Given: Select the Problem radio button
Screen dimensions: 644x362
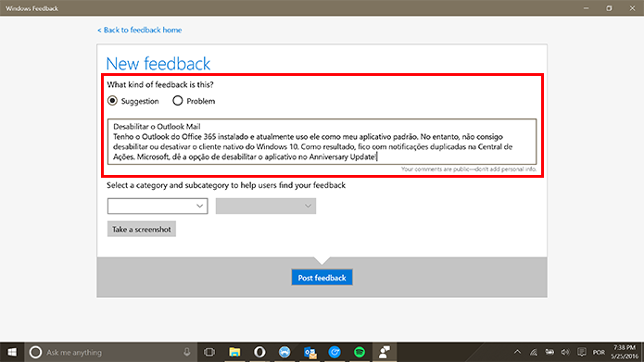Looking at the screenshot, I should [x=177, y=101].
